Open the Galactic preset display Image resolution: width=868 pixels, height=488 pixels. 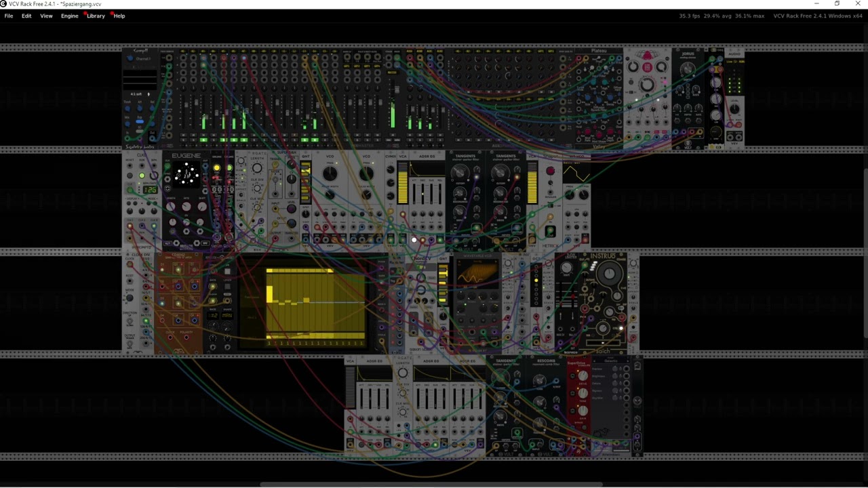click(611, 361)
